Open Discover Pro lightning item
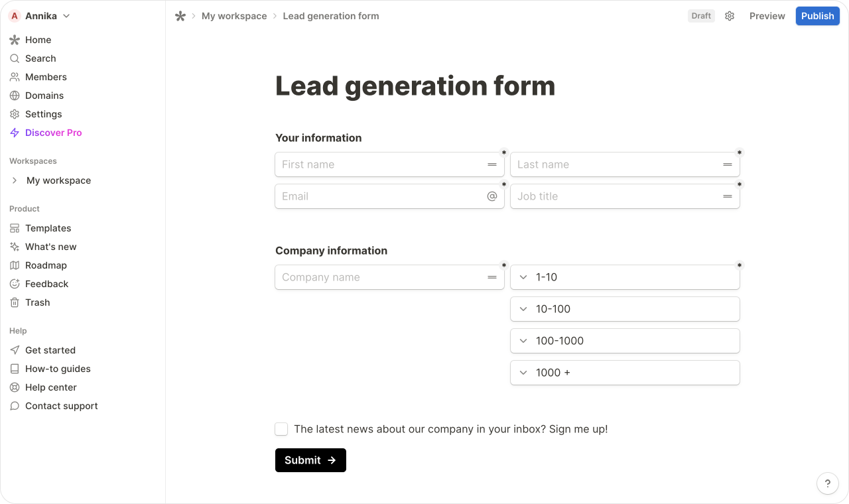The height and width of the screenshot is (504, 849). 53,133
